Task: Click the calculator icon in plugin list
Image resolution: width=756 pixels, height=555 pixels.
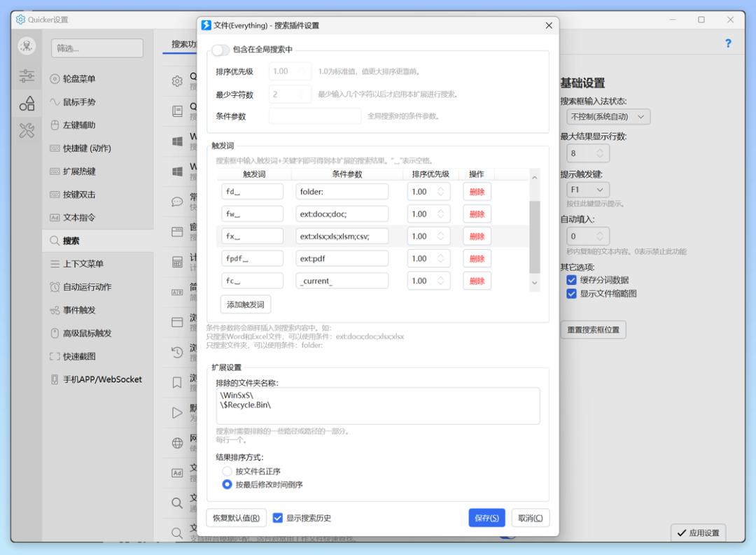Action: (177, 262)
